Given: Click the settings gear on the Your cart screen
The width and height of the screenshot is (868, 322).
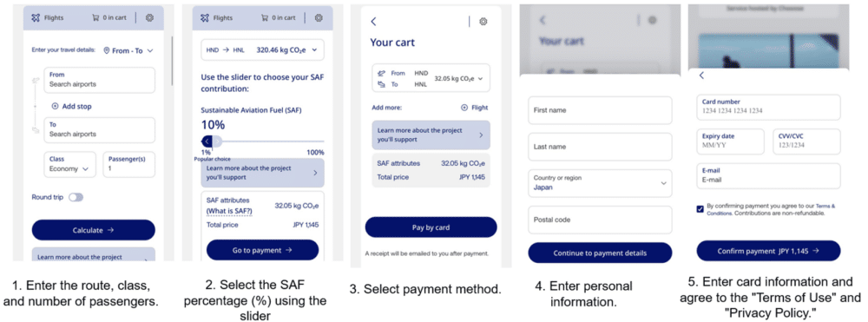Looking at the screenshot, I should [483, 22].
